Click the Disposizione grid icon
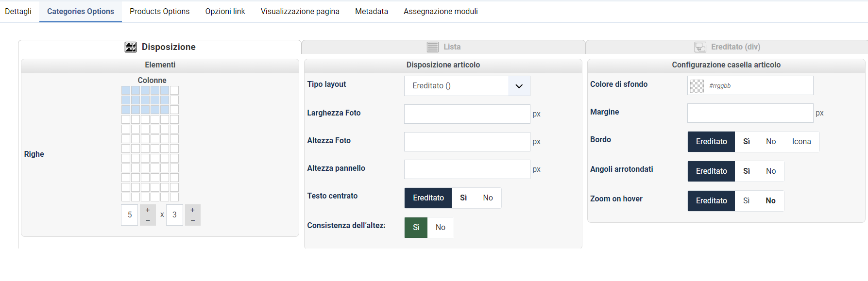This screenshot has height=281, width=868. click(x=131, y=47)
